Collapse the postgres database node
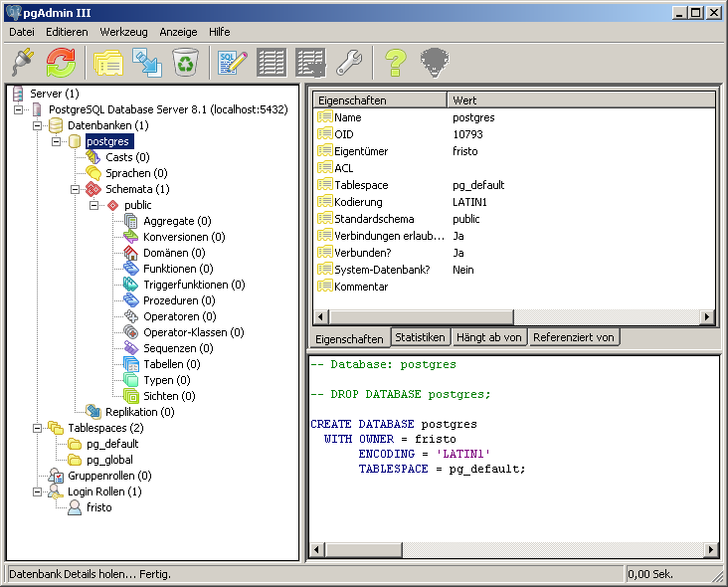728x587 pixels. click(56, 141)
